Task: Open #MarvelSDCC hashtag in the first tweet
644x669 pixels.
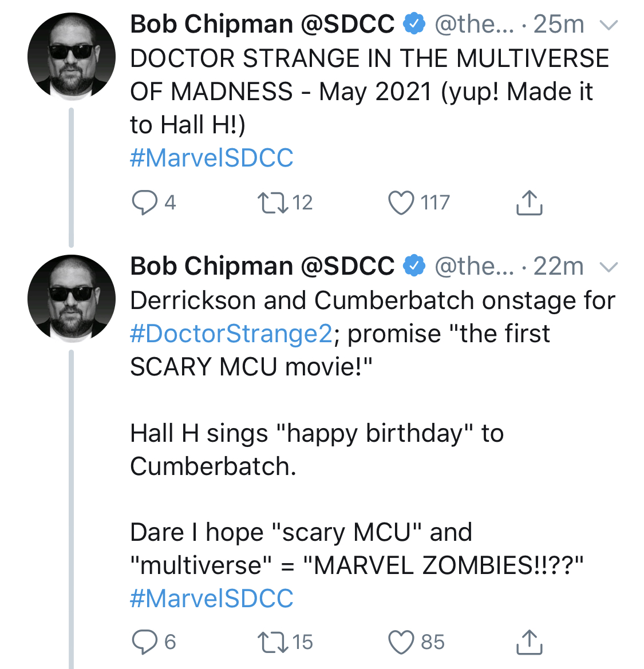Action: click(x=212, y=158)
